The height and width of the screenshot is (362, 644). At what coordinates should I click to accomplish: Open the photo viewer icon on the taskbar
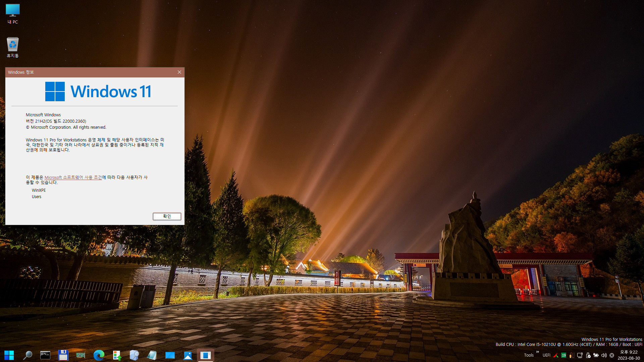click(x=188, y=355)
